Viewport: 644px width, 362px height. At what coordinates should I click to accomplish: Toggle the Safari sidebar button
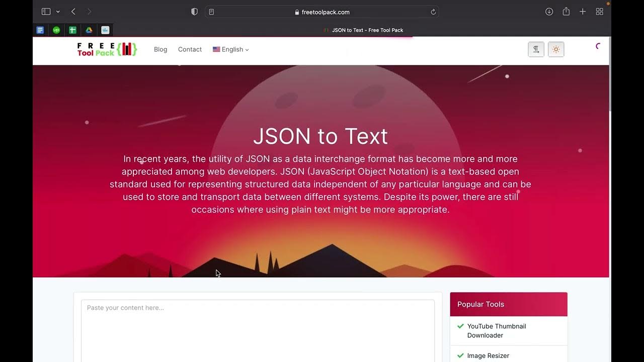[46, 12]
